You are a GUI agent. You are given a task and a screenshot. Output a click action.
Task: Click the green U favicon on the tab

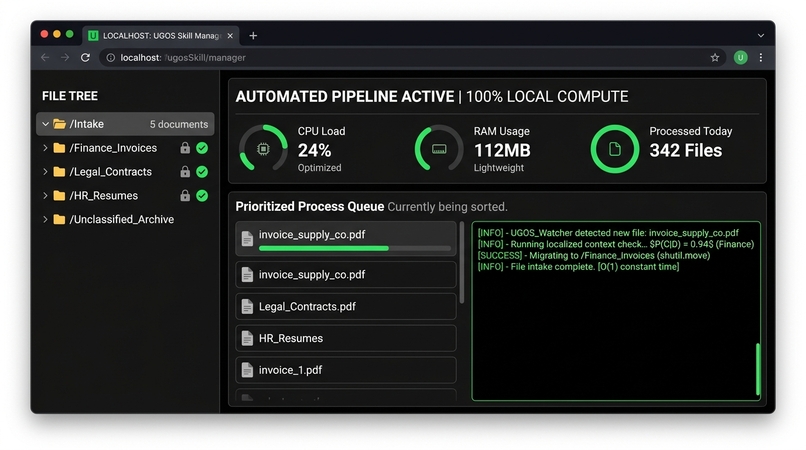pos(93,35)
